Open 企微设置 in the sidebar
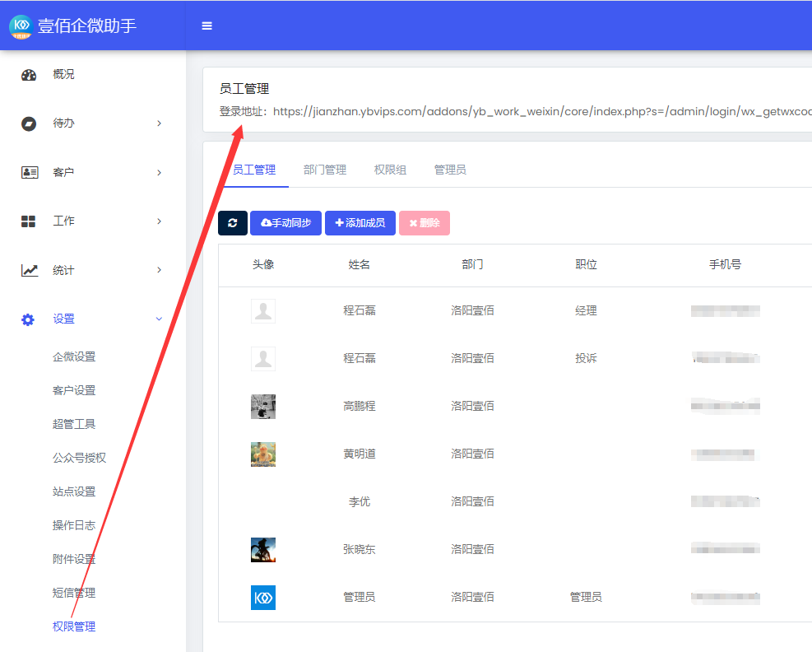The width and height of the screenshot is (812, 652). tap(74, 356)
